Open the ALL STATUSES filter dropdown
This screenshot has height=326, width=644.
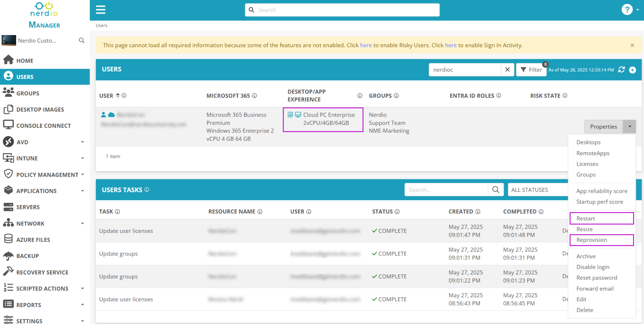(538, 190)
